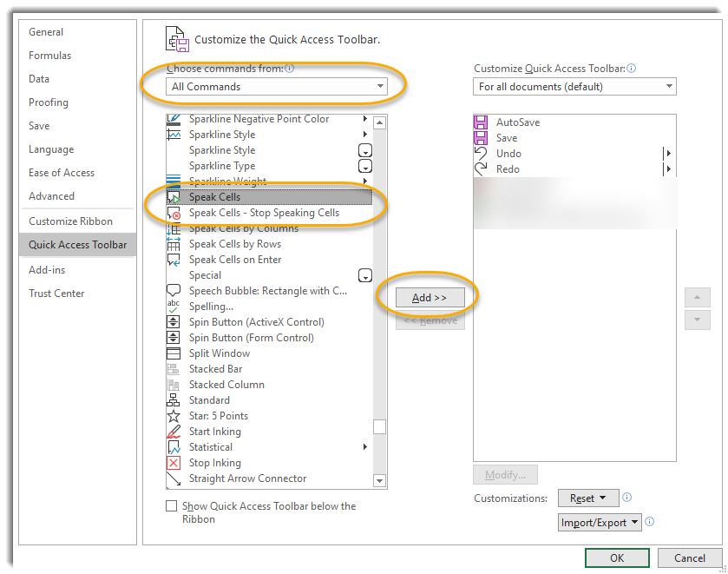
Task: Select the Stacked Bar chart icon
Action: coord(173,369)
